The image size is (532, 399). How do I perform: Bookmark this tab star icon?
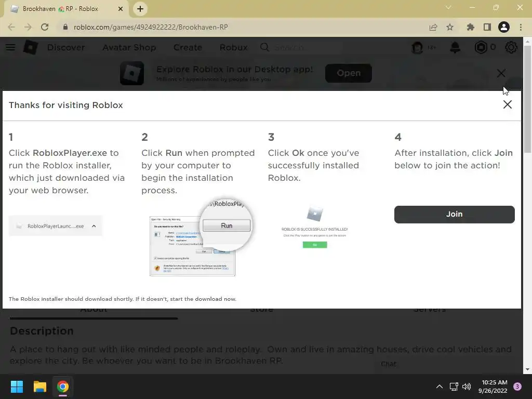[450, 27]
